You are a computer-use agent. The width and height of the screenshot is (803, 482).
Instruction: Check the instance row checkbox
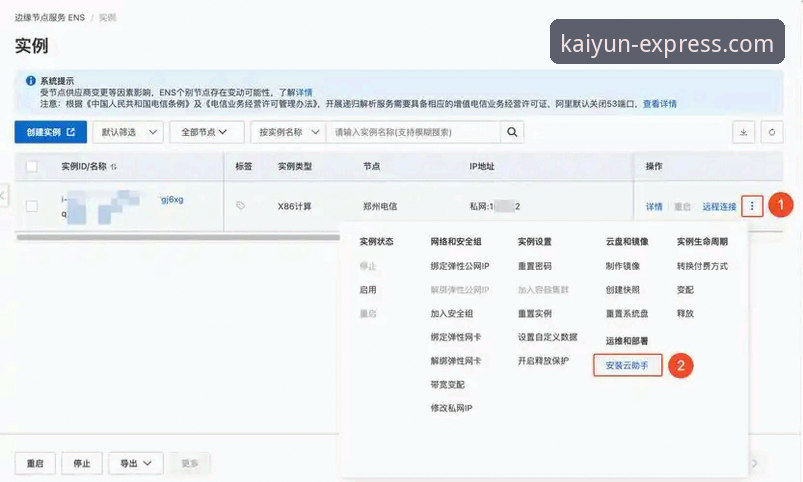32,206
